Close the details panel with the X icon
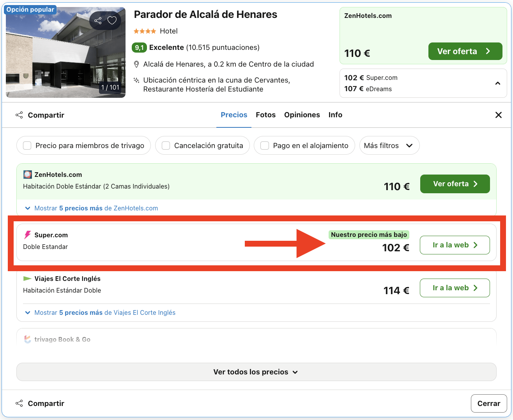The image size is (513, 420). (x=498, y=115)
